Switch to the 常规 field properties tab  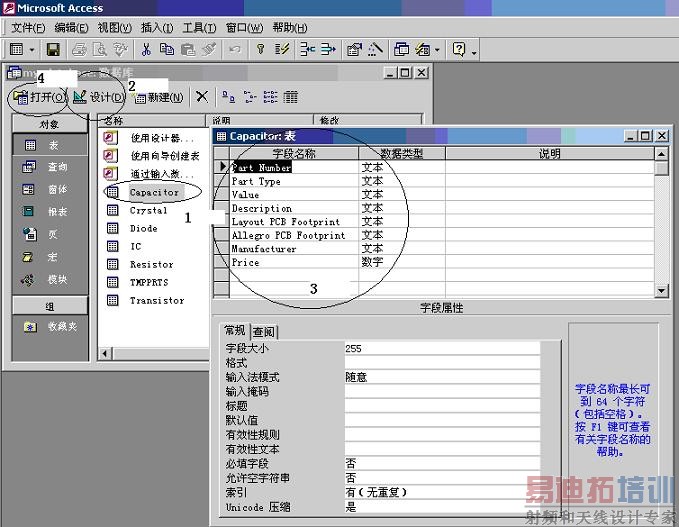pos(235,331)
